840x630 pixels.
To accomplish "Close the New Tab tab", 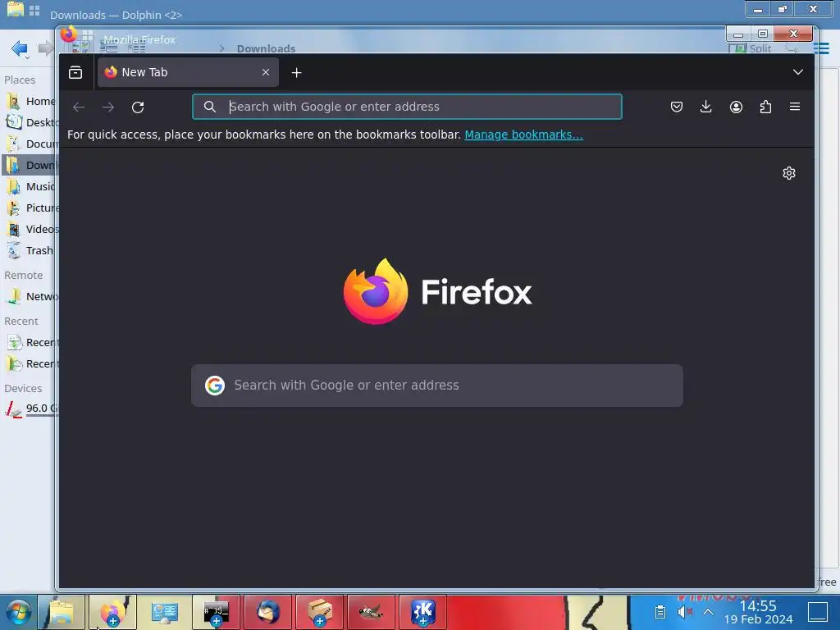I will point(266,72).
